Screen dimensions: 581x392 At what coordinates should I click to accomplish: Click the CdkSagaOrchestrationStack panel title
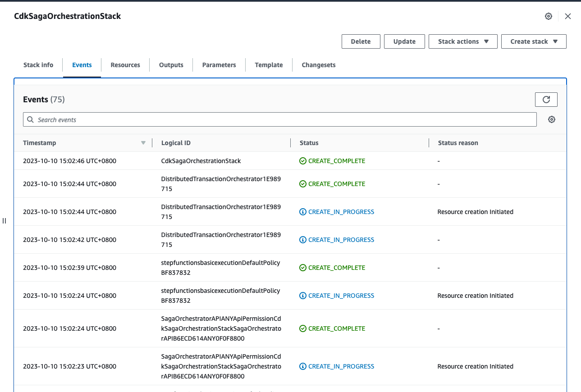[x=68, y=16]
